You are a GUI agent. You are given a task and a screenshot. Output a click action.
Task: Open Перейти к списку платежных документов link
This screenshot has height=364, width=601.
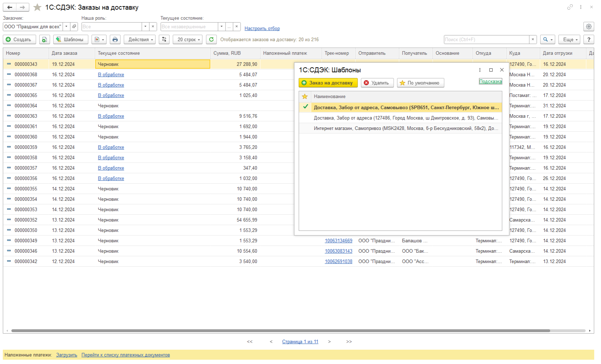126,355
